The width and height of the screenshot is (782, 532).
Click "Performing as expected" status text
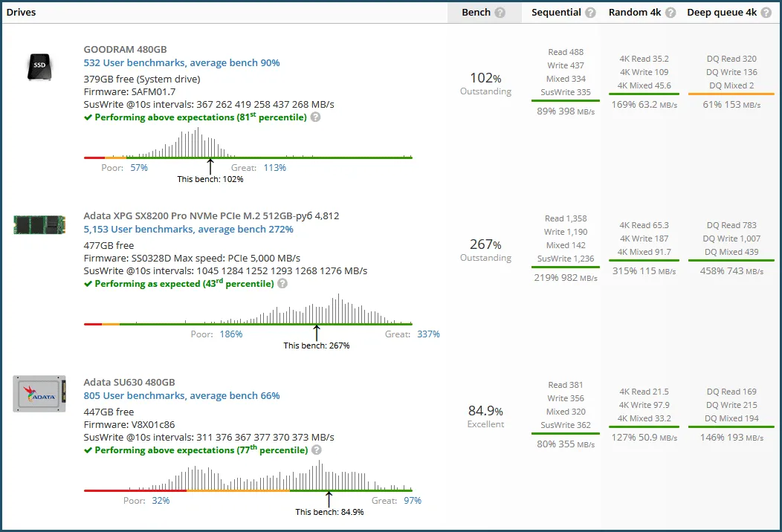tap(179, 284)
